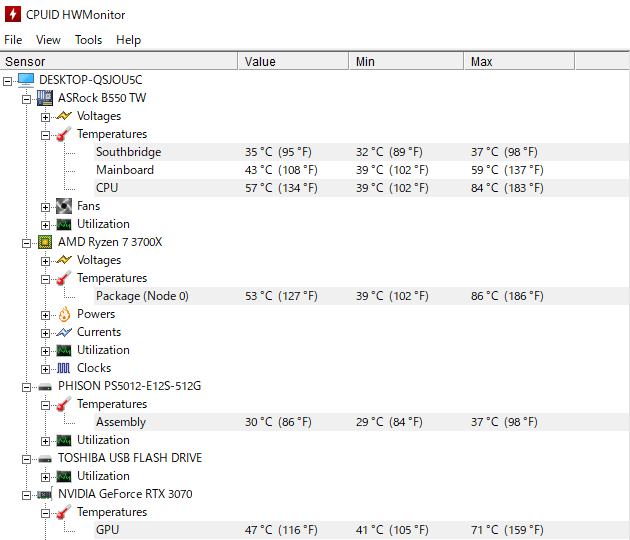Collapse the TOSHIBA USB FLASH DRIVE node

pyautogui.click(x=27, y=459)
